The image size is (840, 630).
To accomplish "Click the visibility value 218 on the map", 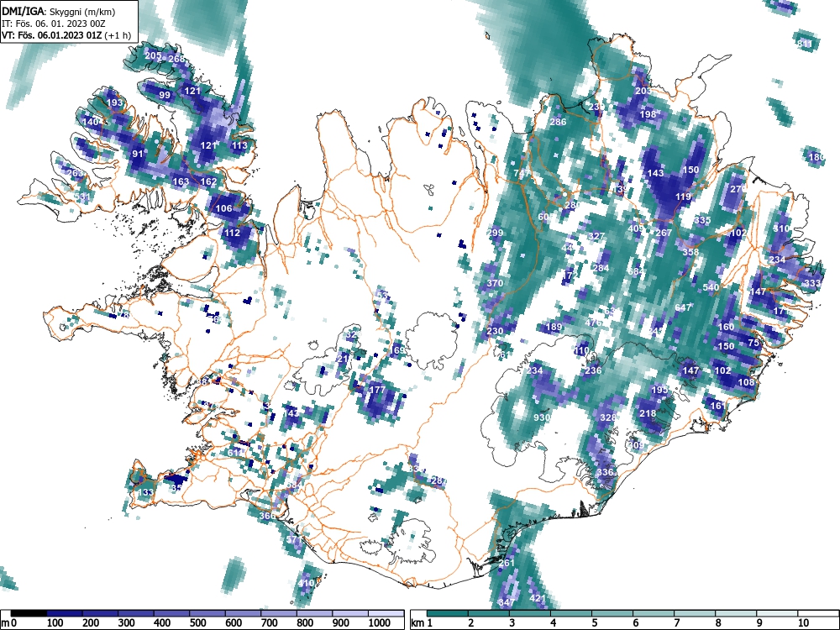I will (648, 413).
